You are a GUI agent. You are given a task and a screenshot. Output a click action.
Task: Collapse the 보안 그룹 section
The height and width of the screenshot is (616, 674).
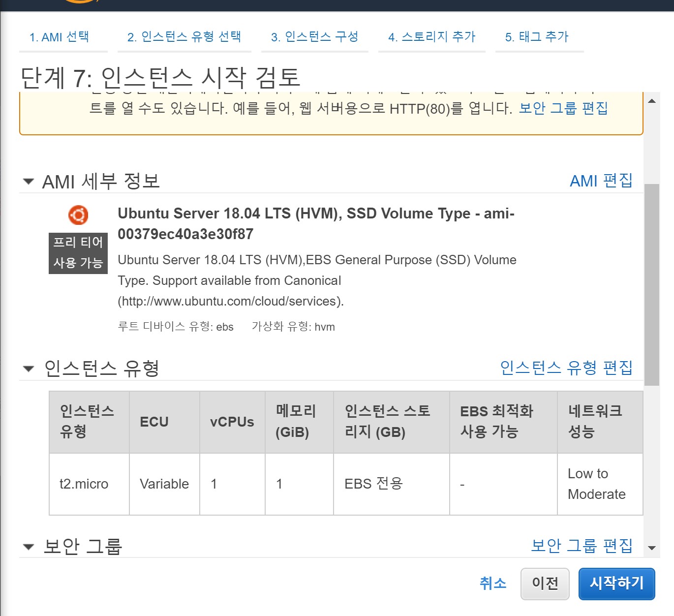click(29, 547)
